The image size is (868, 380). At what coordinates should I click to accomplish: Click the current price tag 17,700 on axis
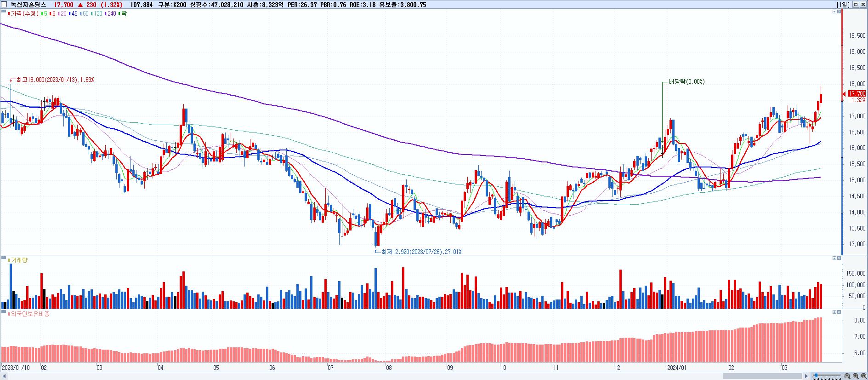tap(857, 93)
